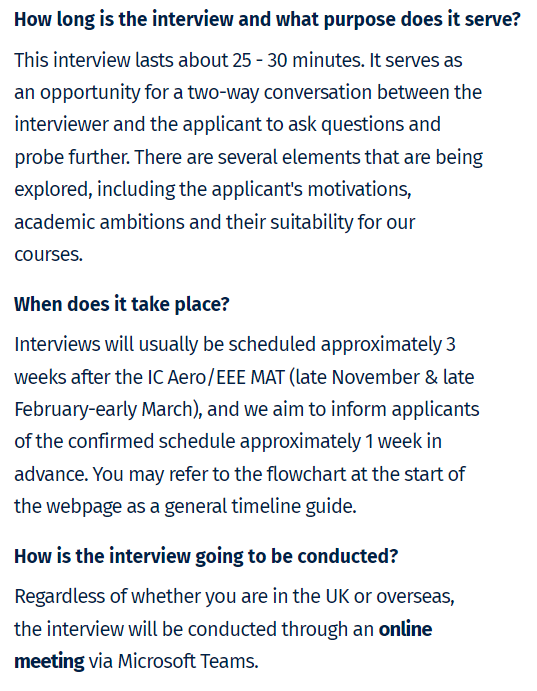This screenshot has width=537, height=691.
Task: Click the phrase "academic ambitions"
Action: click(x=99, y=222)
